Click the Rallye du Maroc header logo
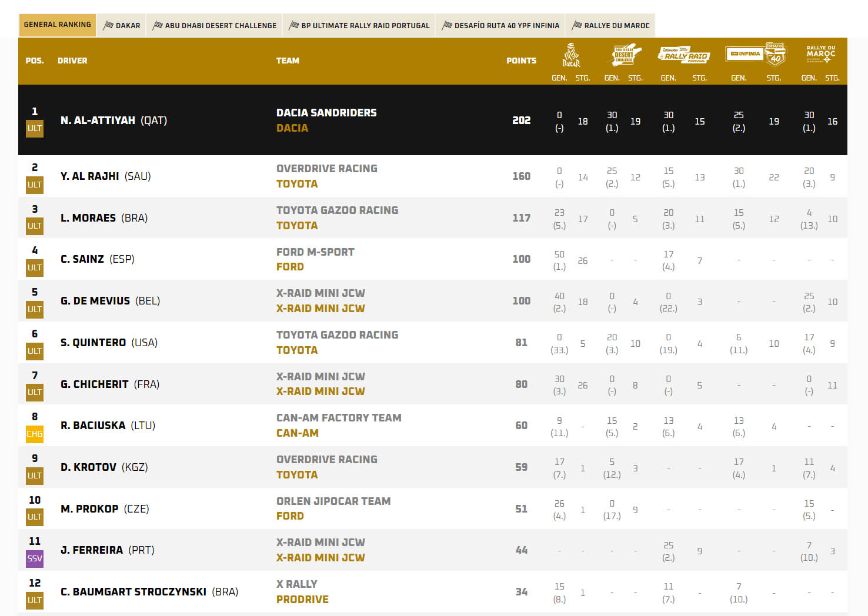 (820, 54)
